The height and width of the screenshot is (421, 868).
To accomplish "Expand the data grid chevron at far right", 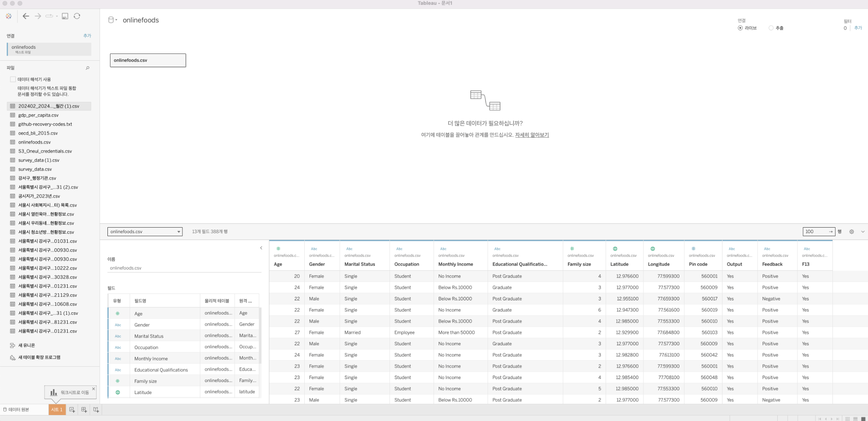I will point(863,231).
